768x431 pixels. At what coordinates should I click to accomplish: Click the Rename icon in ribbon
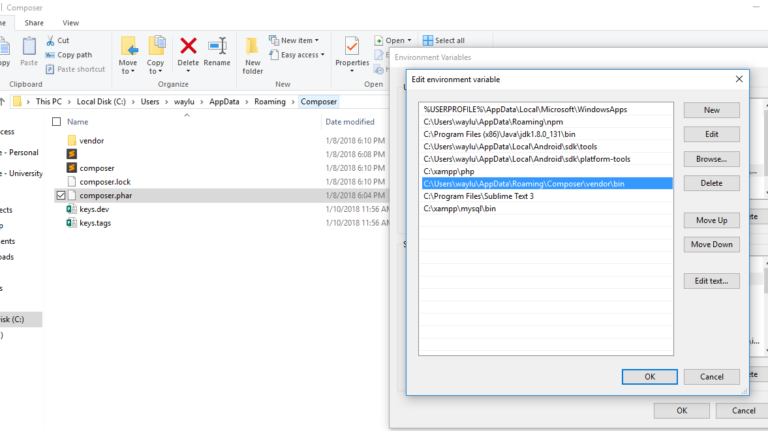[x=217, y=46]
